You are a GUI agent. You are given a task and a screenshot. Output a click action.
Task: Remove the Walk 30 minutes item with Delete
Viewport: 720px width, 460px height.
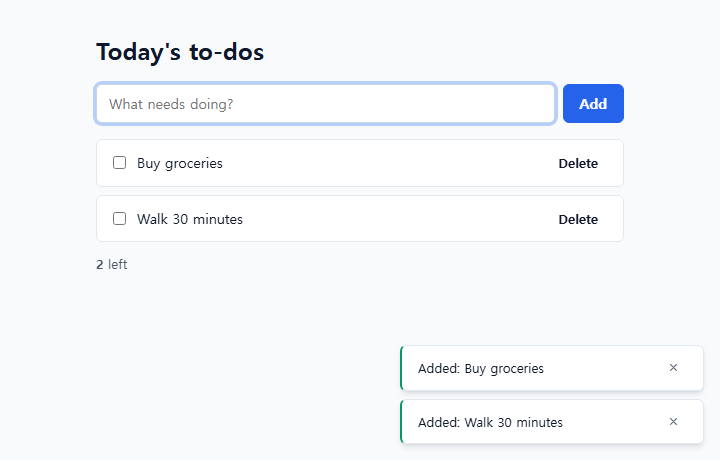pyautogui.click(x=578, y=219)
